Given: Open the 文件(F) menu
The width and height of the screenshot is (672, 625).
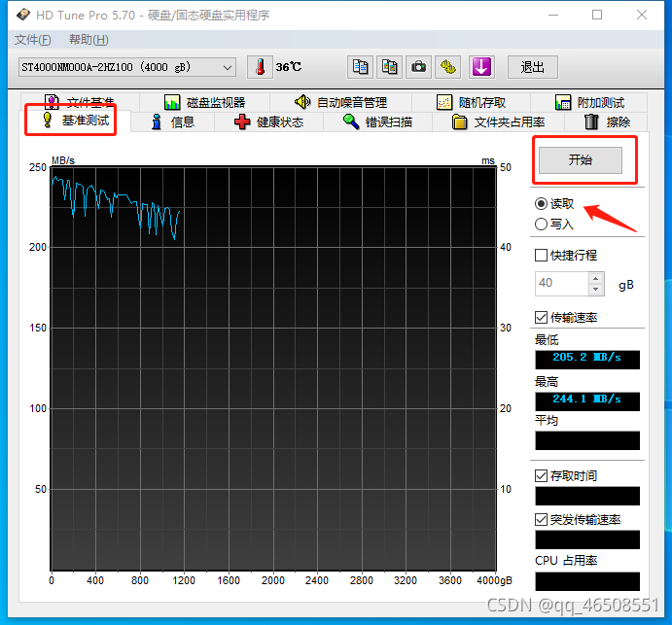Looking at the screenshot, I should pos(32,40).
